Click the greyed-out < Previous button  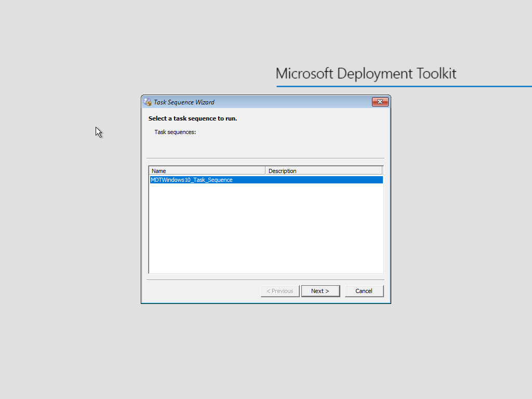(280, 291)
